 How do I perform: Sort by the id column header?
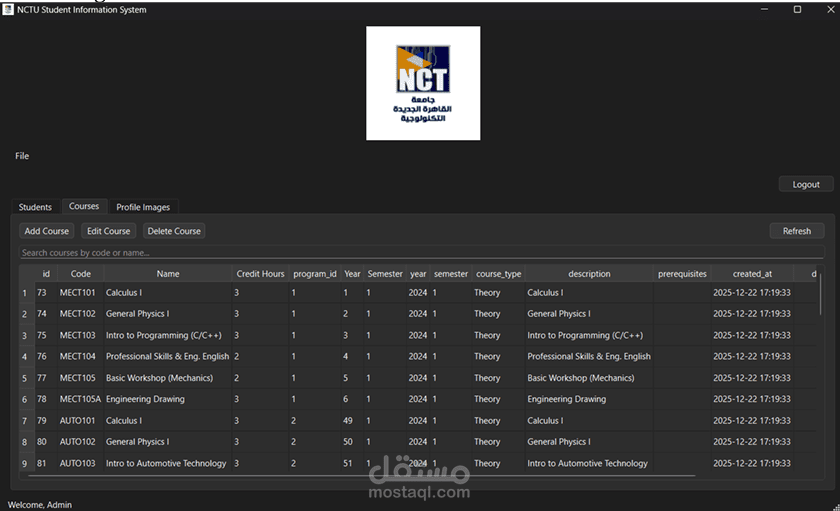46,274
